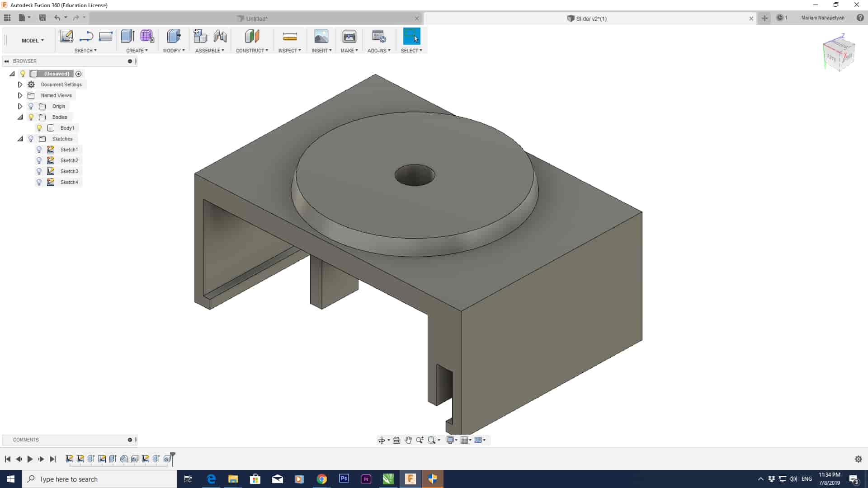Toggle Sketch3 visibility lightbulb
The width and height of the screenshot is (868, 488).
[39, 171]
